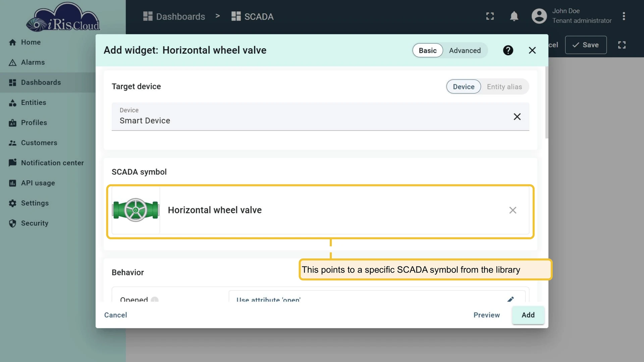Viewport: 644px width, 362px height.
Task: Click the Notification center flag icon
Action: (12, 163)
